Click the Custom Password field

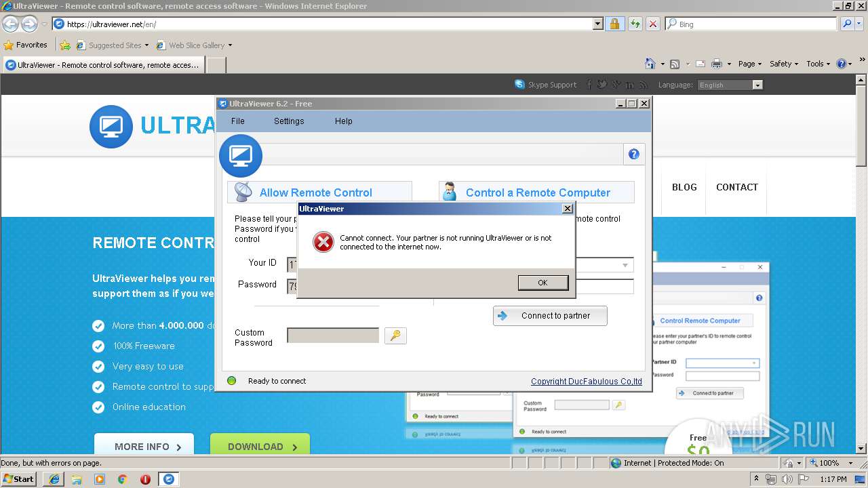[x=333, y=335]
